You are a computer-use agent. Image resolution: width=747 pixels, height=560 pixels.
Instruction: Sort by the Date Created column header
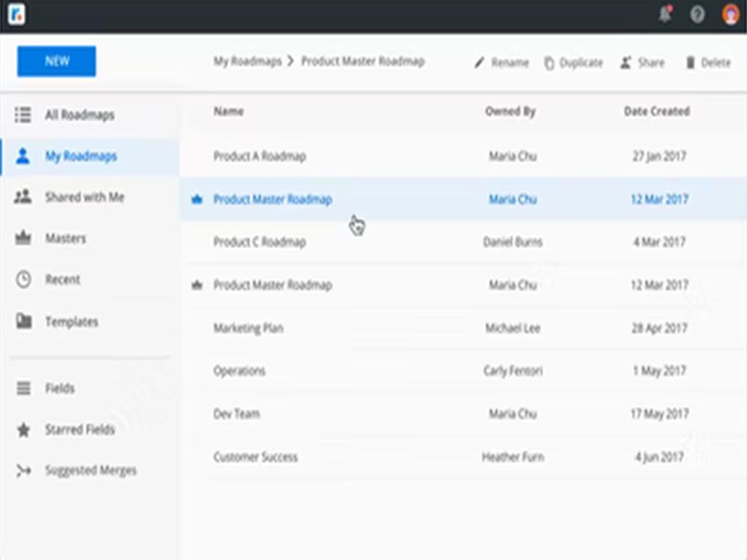(657, 111)
